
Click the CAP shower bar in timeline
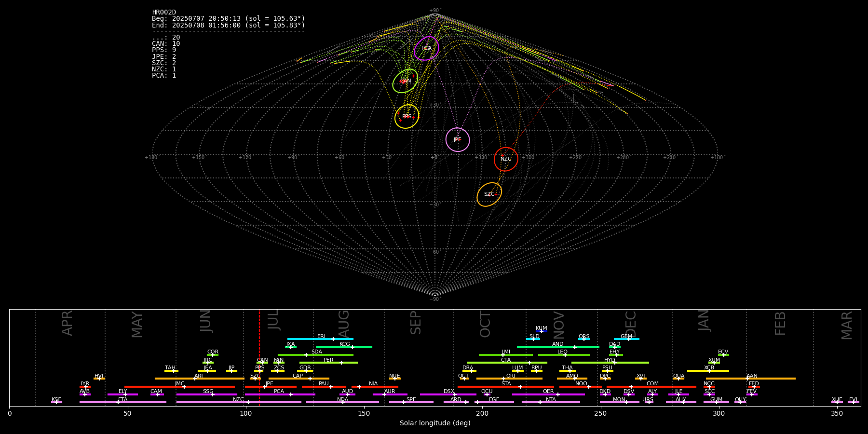299,379
